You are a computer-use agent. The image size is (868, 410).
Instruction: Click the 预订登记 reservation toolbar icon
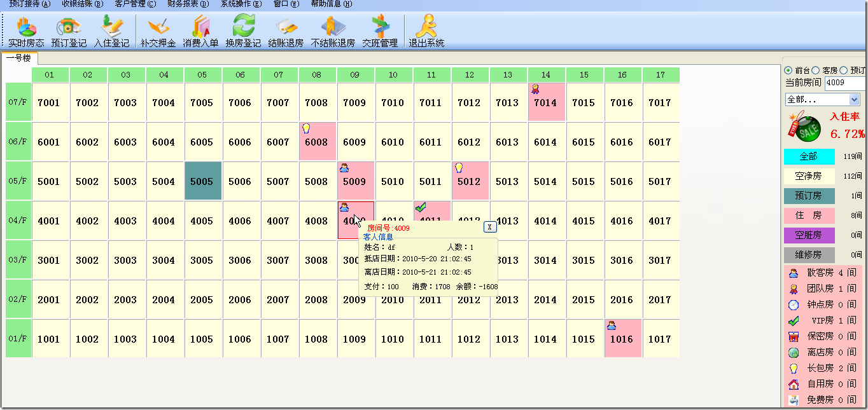click(69, 32)
